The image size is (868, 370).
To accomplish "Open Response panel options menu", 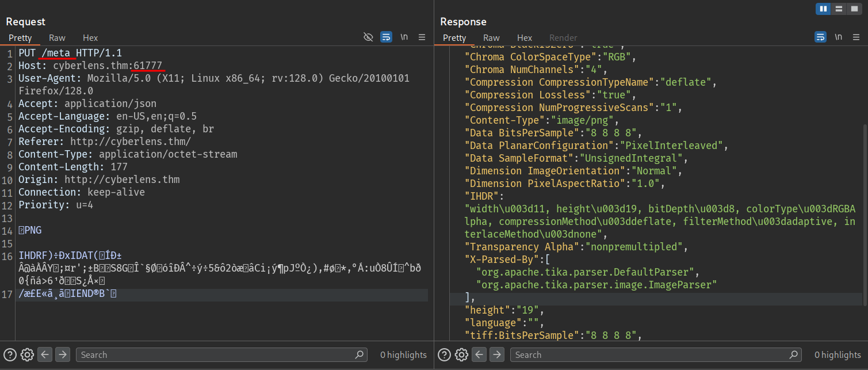I will [x=856, y=37].
